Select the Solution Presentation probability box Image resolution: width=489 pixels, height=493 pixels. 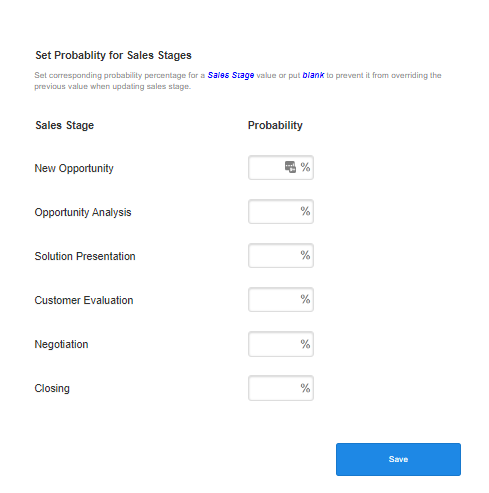[x=281, y=255]
